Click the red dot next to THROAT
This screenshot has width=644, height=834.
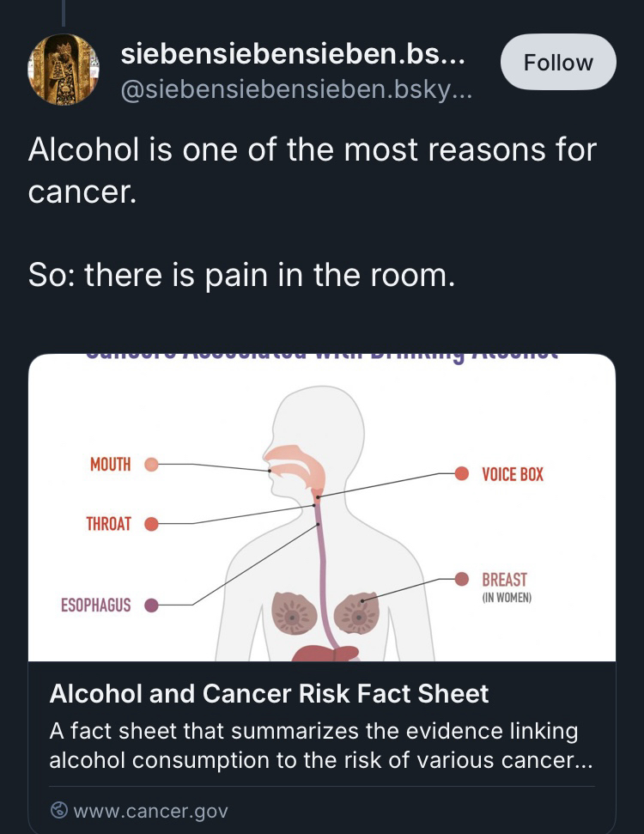coord(151,523)
